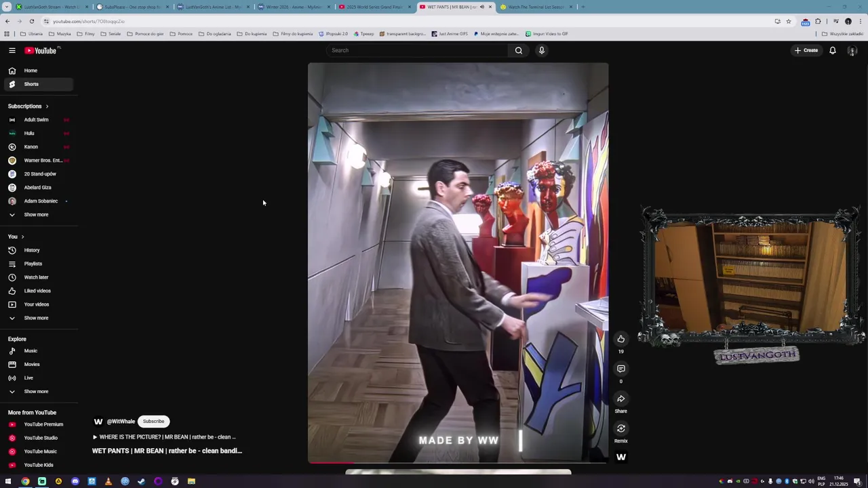868x488 pixels.
Task: Open Adult Swim subscription
Action: [39, 120]
